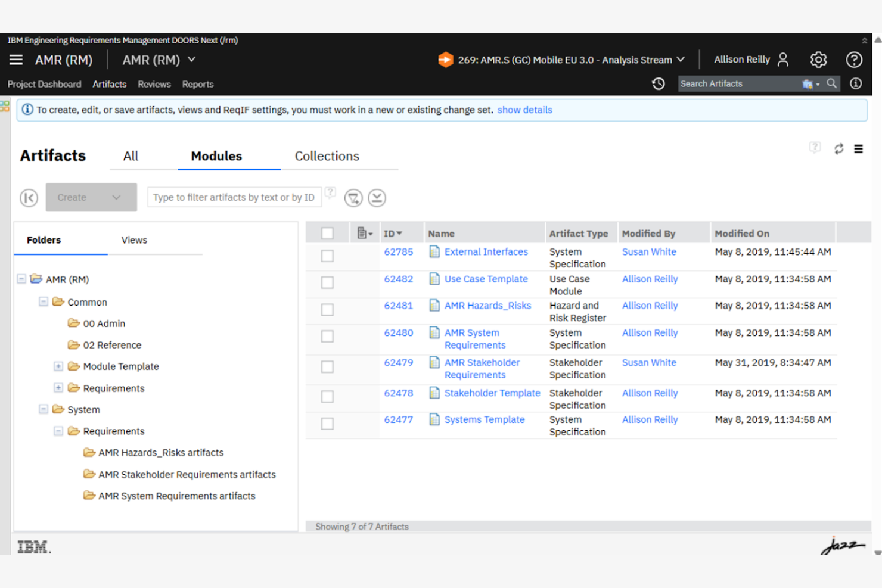Viewport: 882px width, 588px height.
Task: Select the AMR Hazards_Risks artifacts folder
Action: tap(161, 453)
